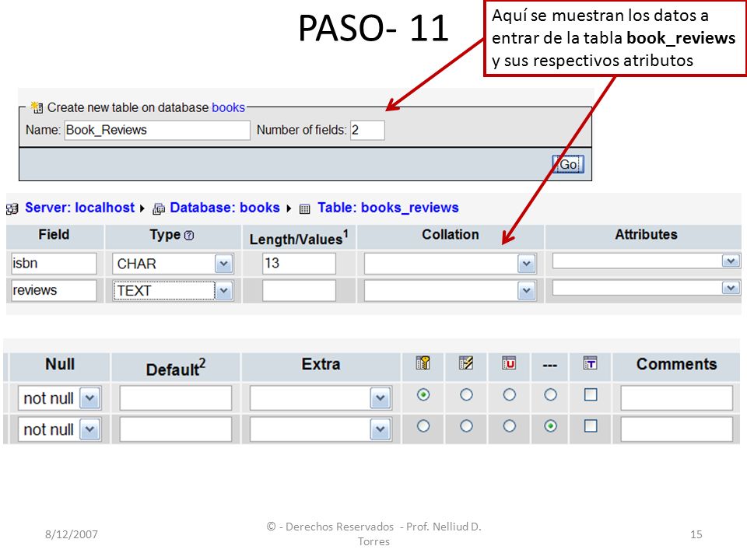The width and height of the screenshot is (747, 560).
Task: Click the empty Length/Values input for reviews
Action: pyautogui.click(x=299, y=290)
